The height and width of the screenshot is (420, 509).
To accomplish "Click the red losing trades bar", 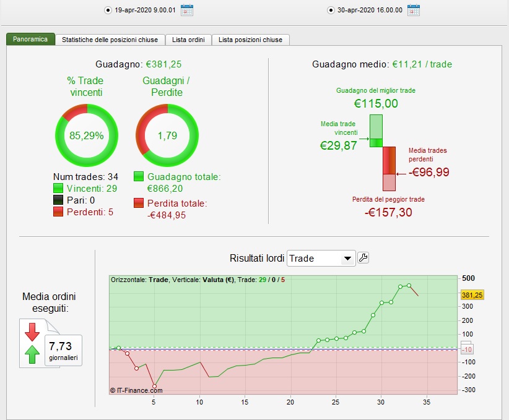I will click(389, 169).
